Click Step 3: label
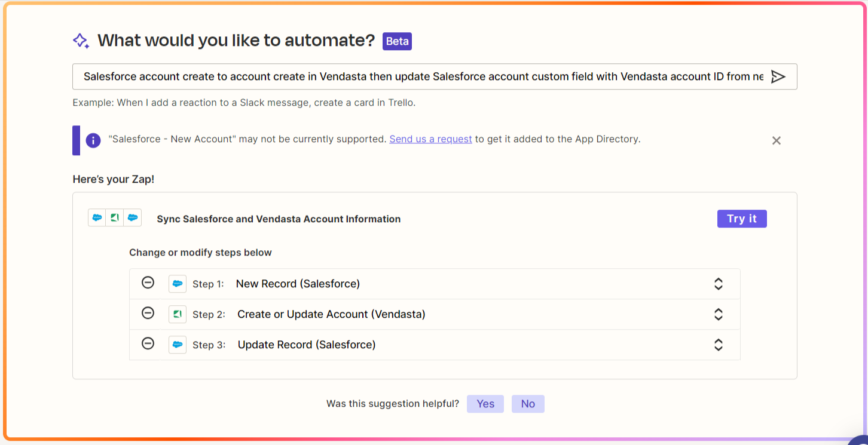Screen dimensions: 868x445 (x=209, y=345)
